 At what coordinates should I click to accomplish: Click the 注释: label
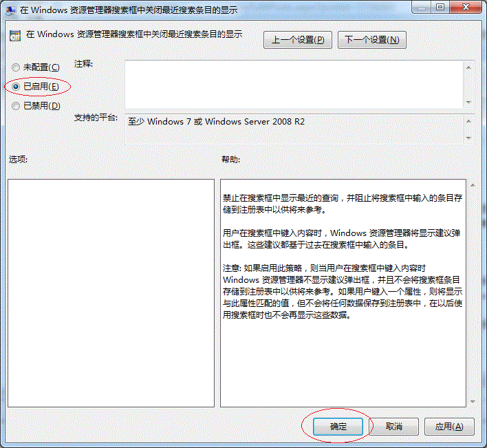pyautogui.click(x=83, y=64)
